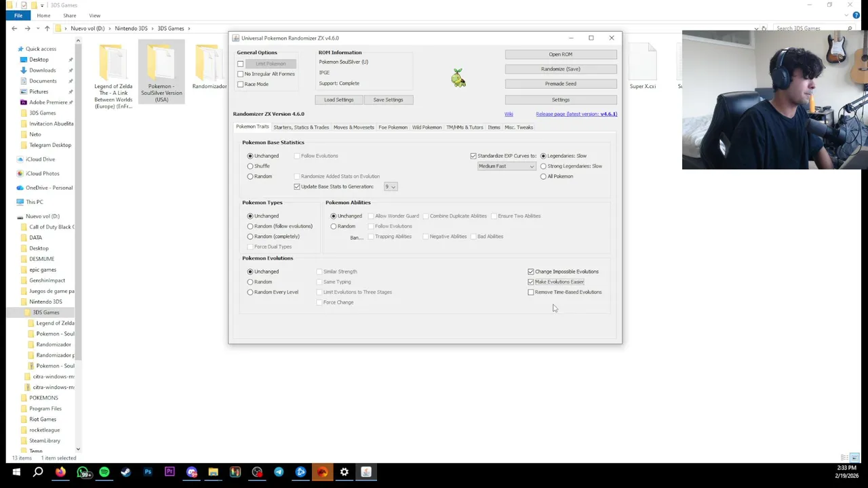This screenshot has height=488, width=868.
Task: Open the TM/HMs & Tutors tab
Action: click(x=465, y=127)
